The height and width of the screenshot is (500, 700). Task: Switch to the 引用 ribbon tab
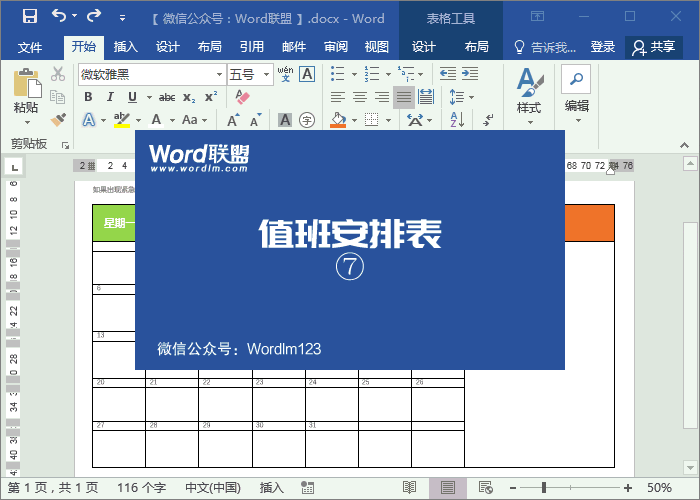[251, 47]
